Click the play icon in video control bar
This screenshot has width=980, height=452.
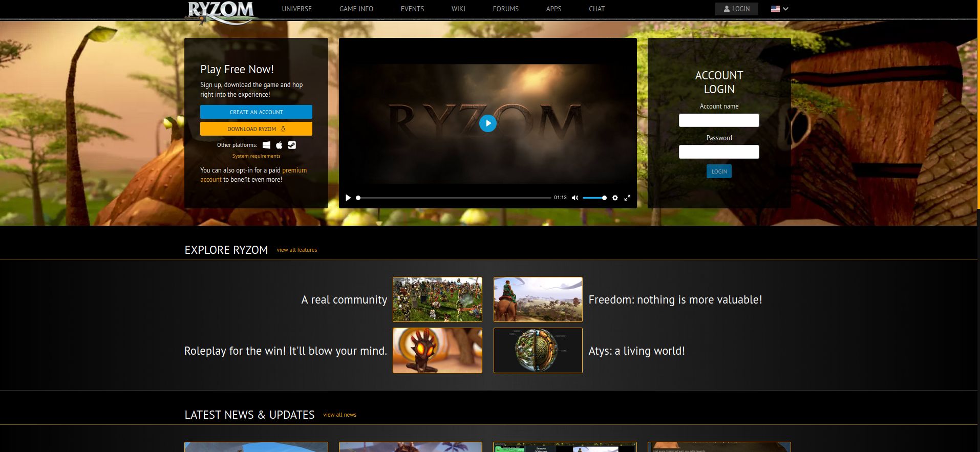348,198
